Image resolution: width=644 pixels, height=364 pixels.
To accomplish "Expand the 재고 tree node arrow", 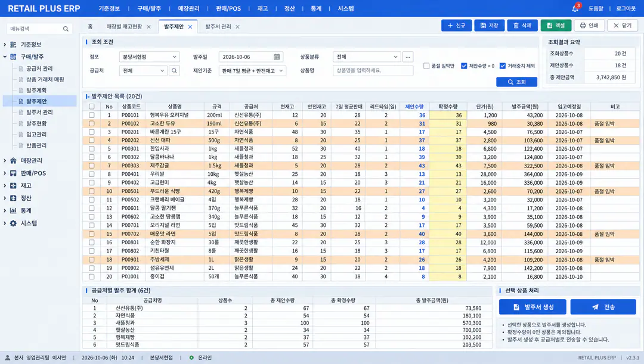I will coord(5,185).
